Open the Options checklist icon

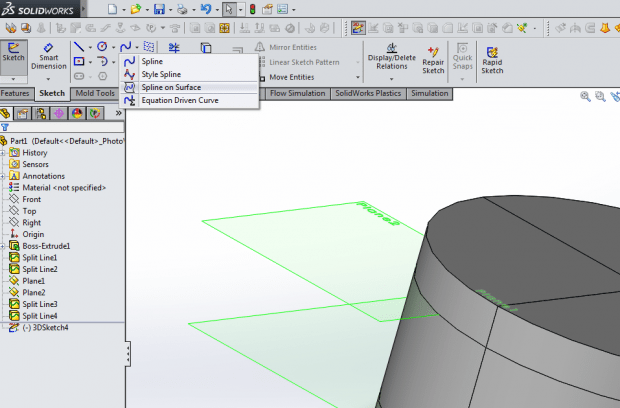282,9
